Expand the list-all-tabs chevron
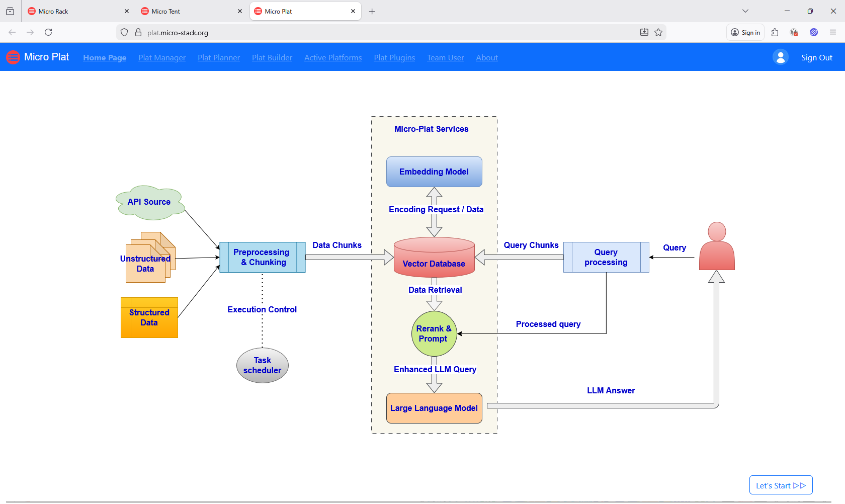The width and height of the screenshot is (845, 504). pos(745,11)
